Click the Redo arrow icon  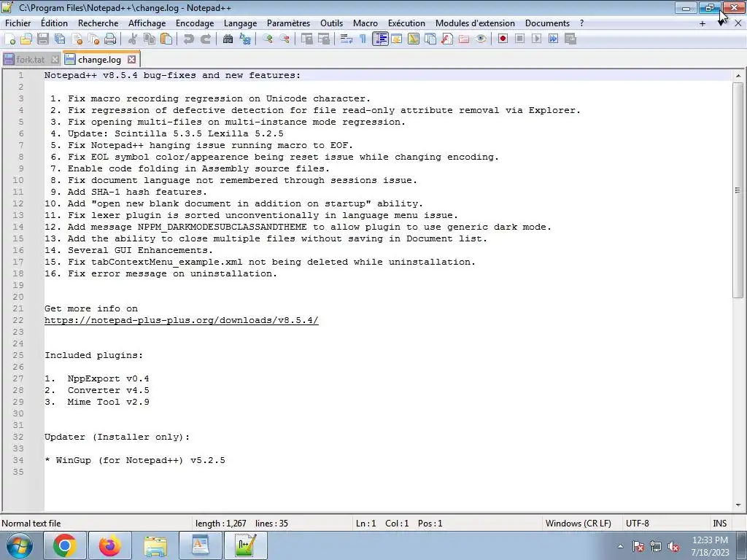tap(205, 39)
